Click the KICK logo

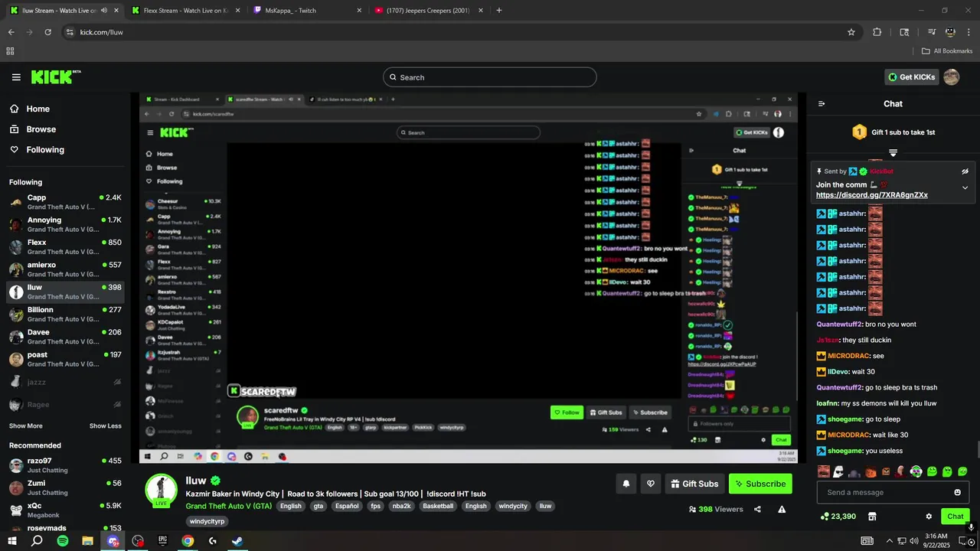(55, 77)
